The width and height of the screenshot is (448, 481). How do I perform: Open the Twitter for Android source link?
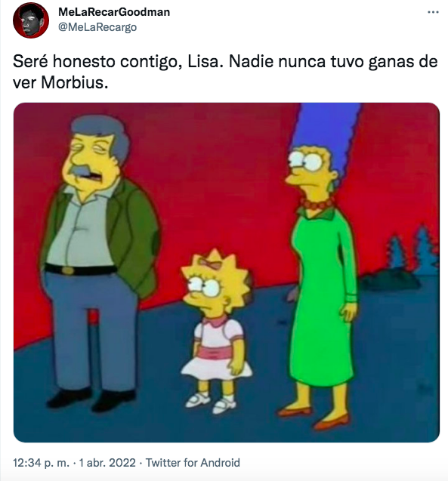(193, 463)
